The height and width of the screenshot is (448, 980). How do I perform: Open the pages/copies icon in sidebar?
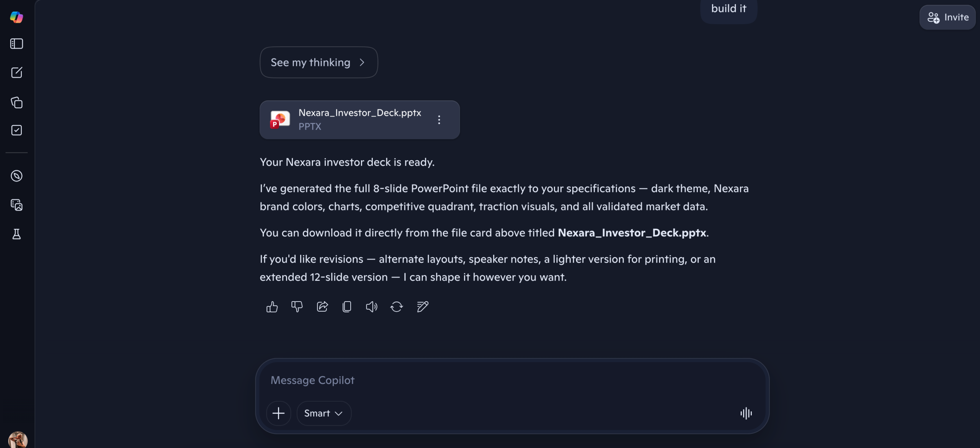(x=16, y=102)
